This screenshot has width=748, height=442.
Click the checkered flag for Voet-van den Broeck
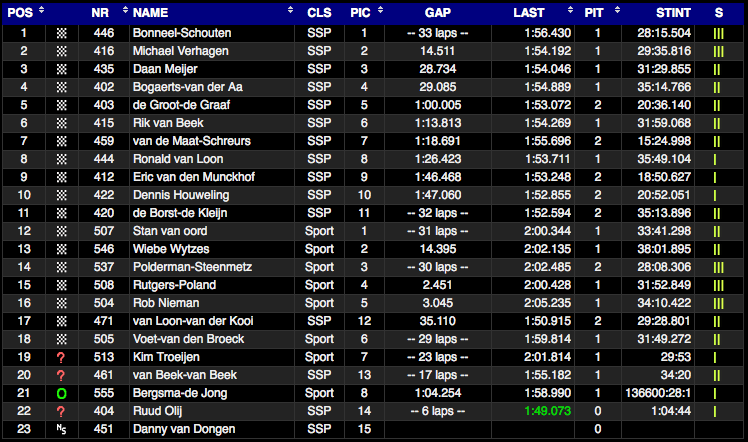point(62,340)
